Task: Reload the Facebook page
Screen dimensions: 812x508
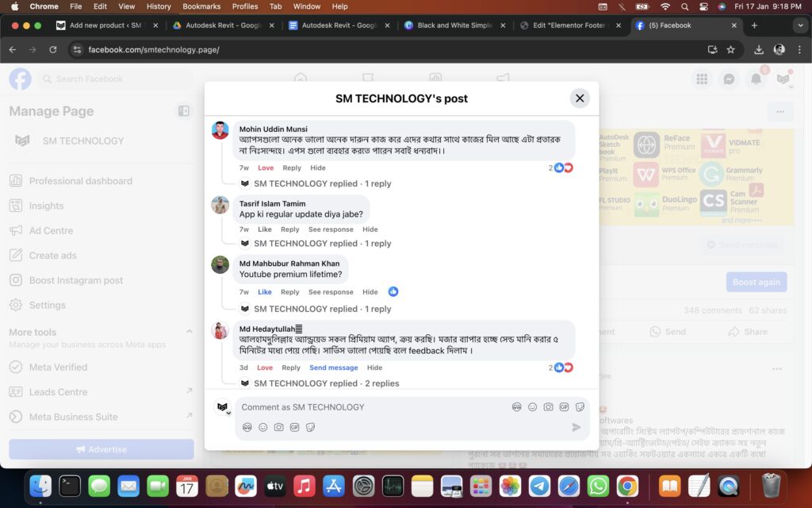Action: pos(53,49)
